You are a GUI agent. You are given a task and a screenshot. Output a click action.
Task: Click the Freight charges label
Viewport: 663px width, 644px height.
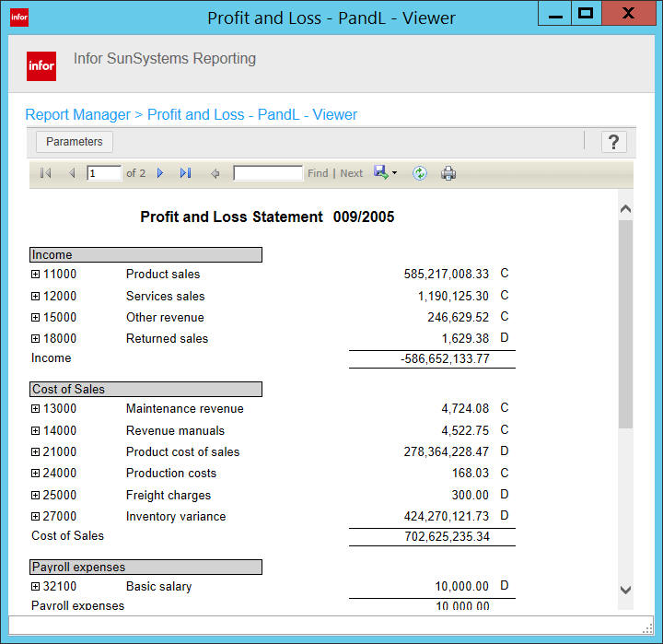[169, 495]
